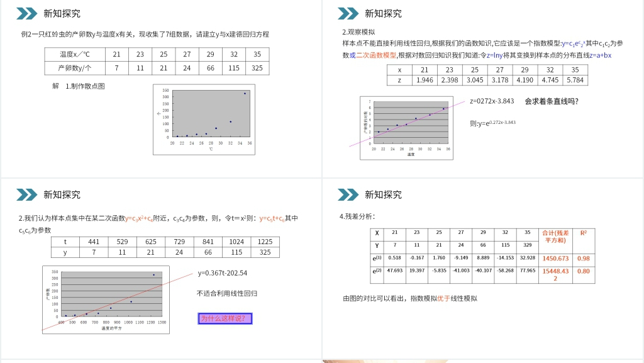Select the 不适合利用线性回归 text
Screen dimensions: 644x363
tap(227, 293)
